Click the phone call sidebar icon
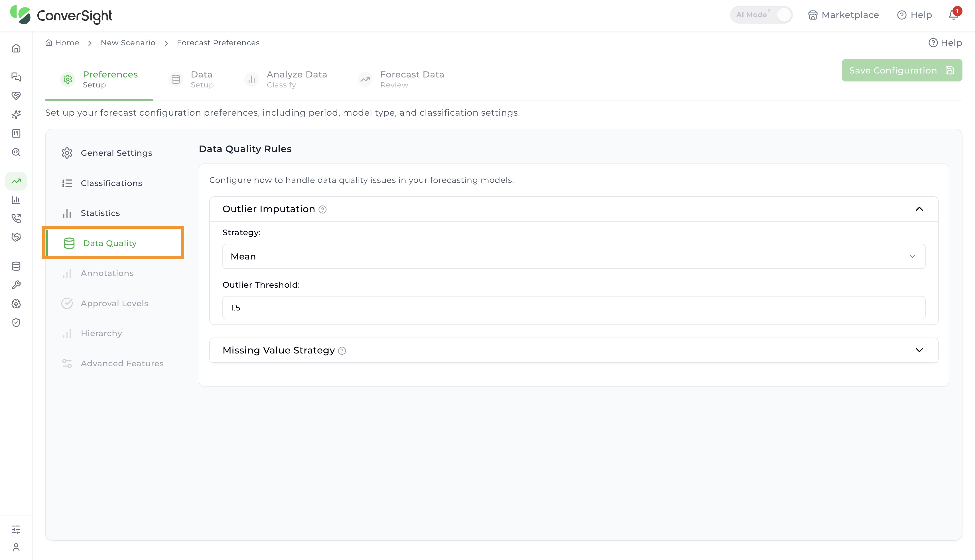The height and width of the screenshot is (560, 975). click(x=16, y=218)
